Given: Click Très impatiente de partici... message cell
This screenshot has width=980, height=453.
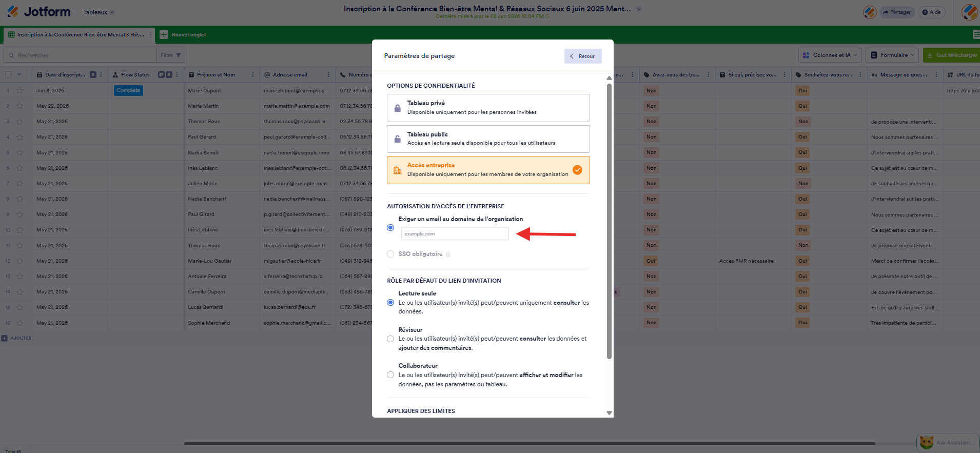Looking at the screenshot, I should coord(905,323).
